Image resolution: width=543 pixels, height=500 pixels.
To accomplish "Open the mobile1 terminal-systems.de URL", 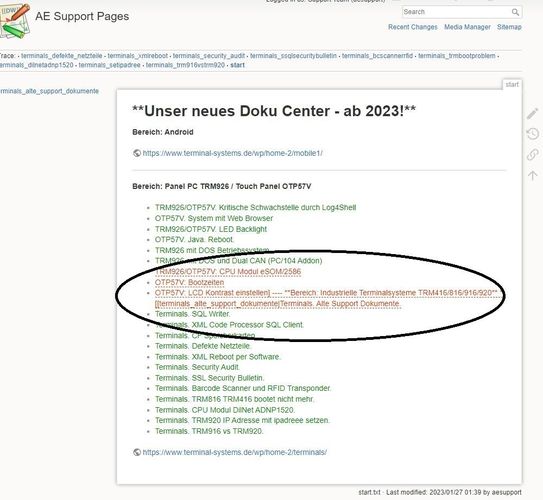I will [x=232, y=153].
